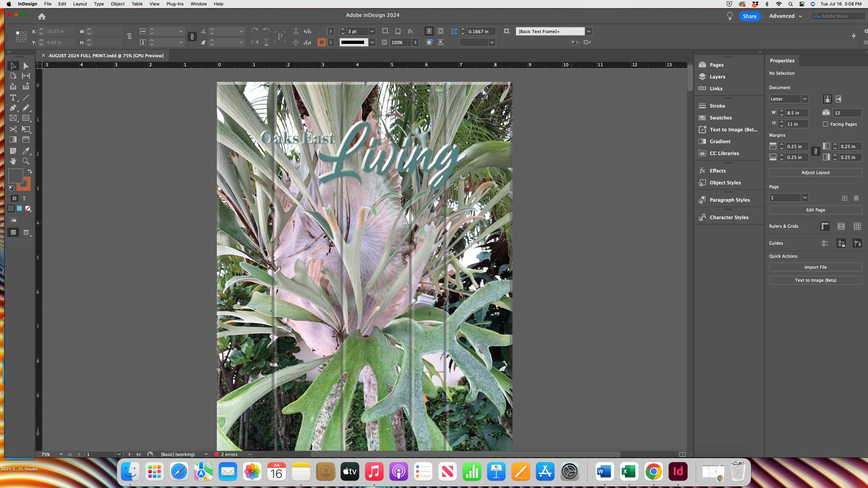The width and height of the screenshot is (868, 488).
Task: Select the Gap tool
Action: 26,76
